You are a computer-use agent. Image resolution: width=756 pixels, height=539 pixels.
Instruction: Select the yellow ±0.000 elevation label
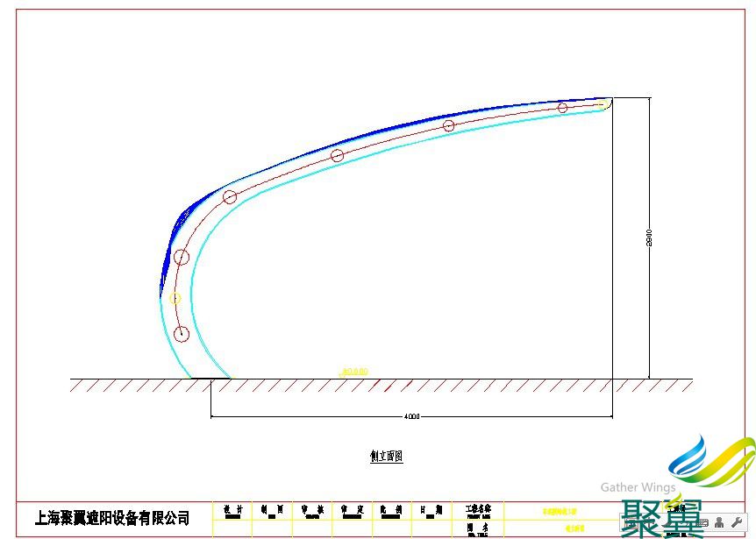tap(353, 372)
